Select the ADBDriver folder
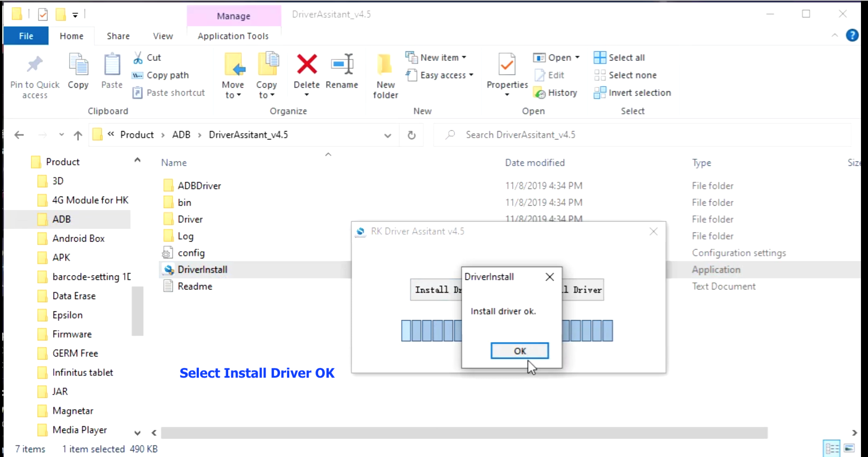The height and width of the screenshot is (457, 868). 199,186
